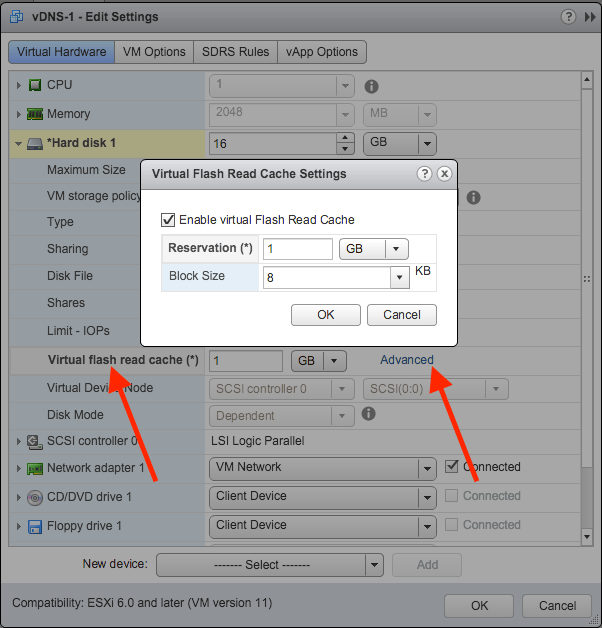The image size is (602, 628).
Task: Expand the Memory row
Action: tap(18, 114)
